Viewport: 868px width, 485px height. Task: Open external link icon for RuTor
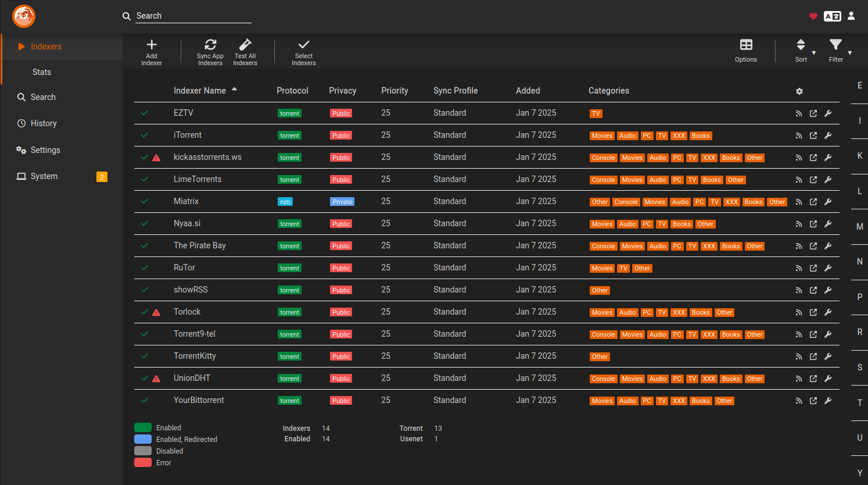point(813,268)
